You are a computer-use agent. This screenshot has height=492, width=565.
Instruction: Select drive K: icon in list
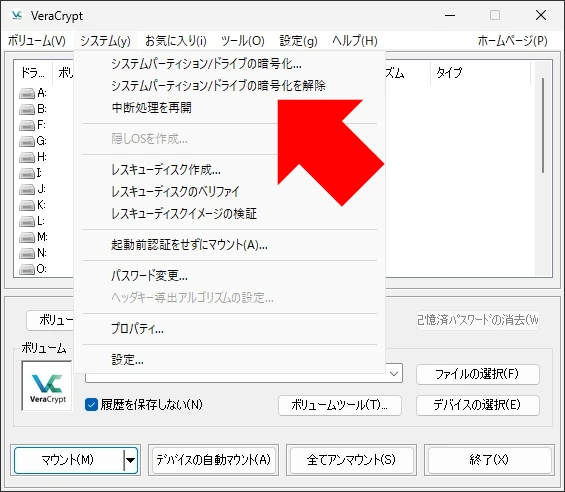tap(27, 205)
